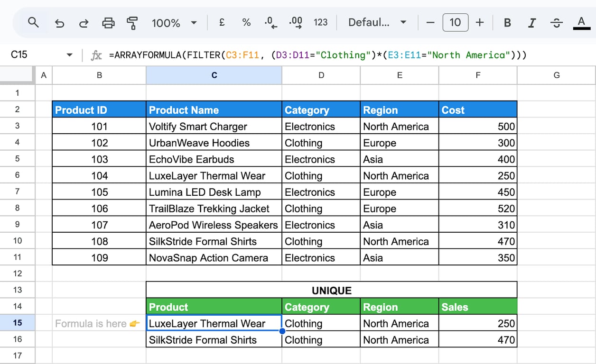Open the Default font dropdown
Image resolution: width=596 pixels, height=364 pixels.
pos(377,22)
